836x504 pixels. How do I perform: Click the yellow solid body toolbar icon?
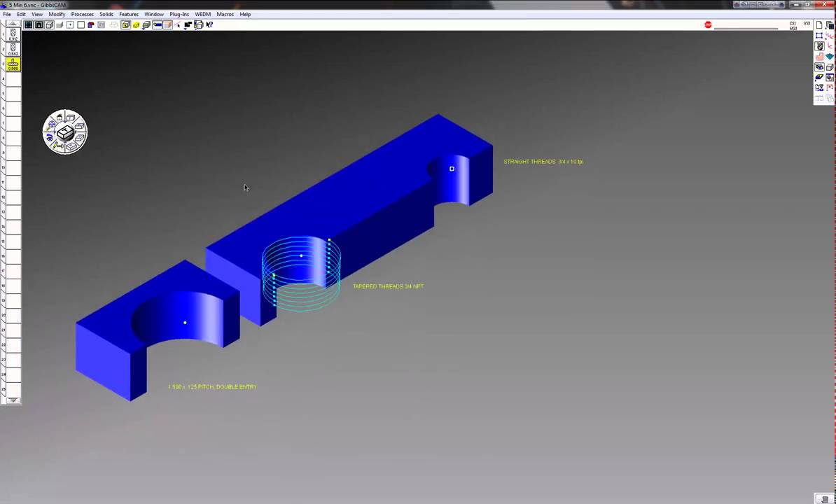point(136,24)
